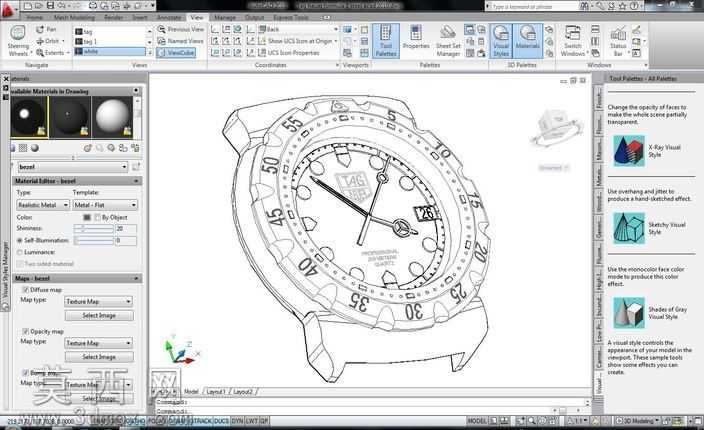This screenshot has height=430, width=704.
Task: Click the X-Ray Visual Style tool
Action: click(629, 151)
